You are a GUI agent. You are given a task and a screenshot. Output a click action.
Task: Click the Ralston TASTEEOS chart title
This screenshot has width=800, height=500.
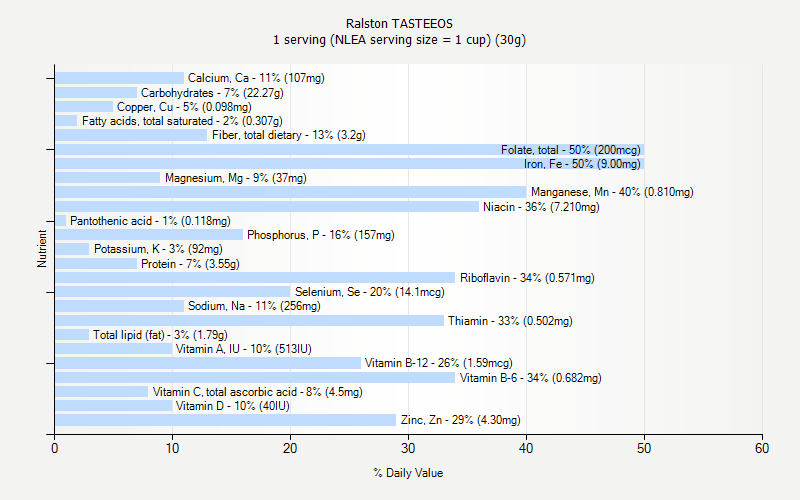pos(399,23)
